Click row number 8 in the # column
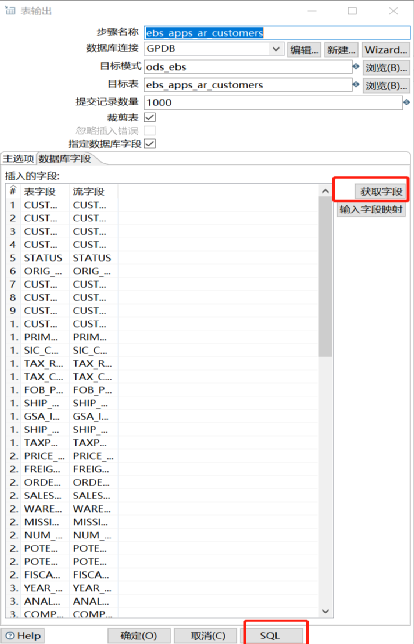Viewport: 414px width, 644px height. [x=13, y=297]
